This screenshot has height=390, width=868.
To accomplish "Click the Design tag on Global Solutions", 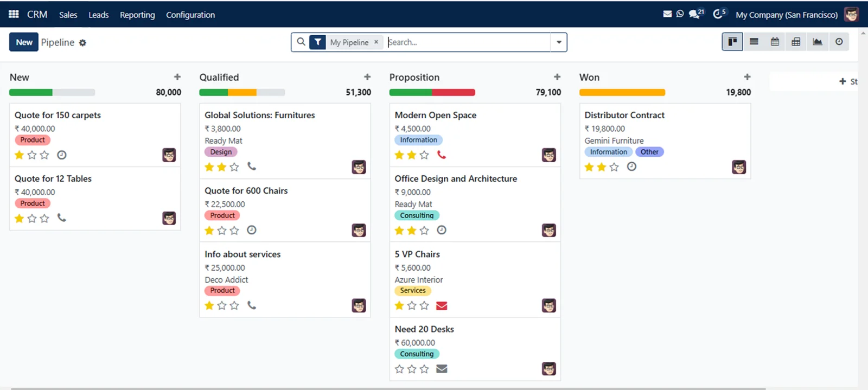I will point(221,152).
